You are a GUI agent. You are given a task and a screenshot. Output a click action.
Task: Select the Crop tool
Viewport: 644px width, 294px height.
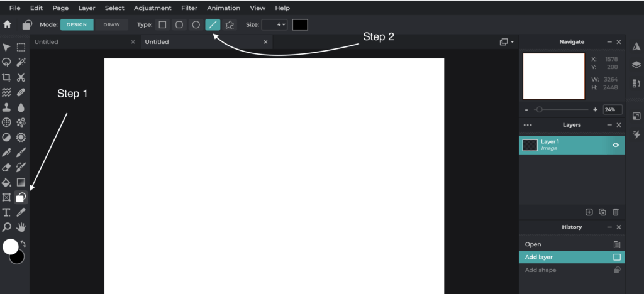pyautogui.click(x=6, y=77)
